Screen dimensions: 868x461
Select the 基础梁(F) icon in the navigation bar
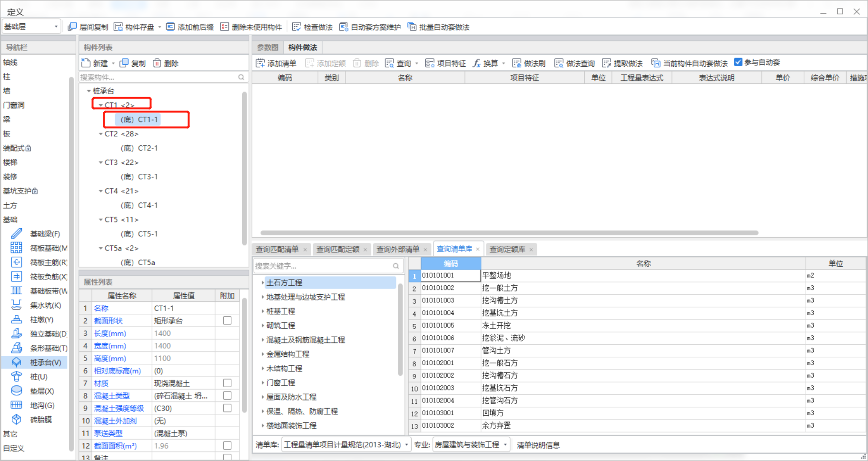tap(17, 233)
